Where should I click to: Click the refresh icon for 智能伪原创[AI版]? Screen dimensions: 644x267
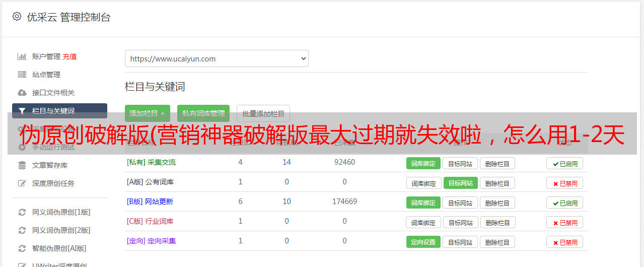22,248
